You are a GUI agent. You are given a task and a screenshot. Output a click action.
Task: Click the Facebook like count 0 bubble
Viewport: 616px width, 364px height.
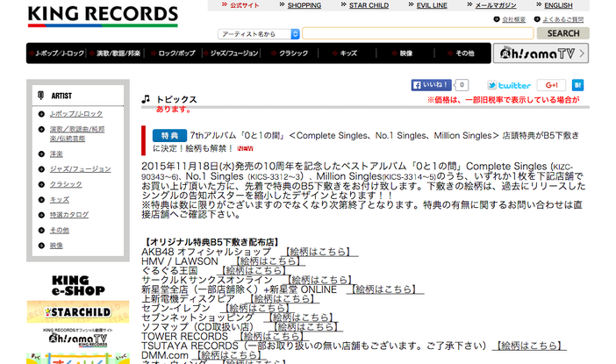[462, 85]
